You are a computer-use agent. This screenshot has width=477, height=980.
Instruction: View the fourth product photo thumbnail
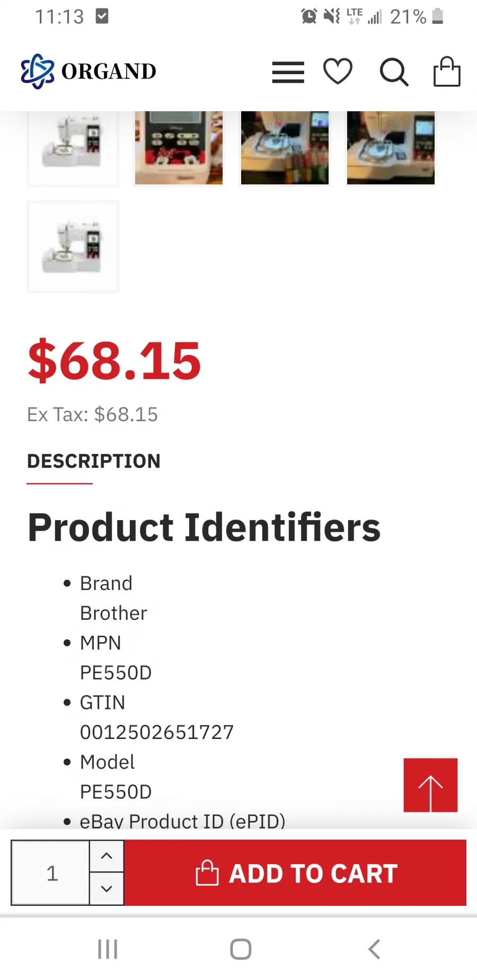(391, 148)
